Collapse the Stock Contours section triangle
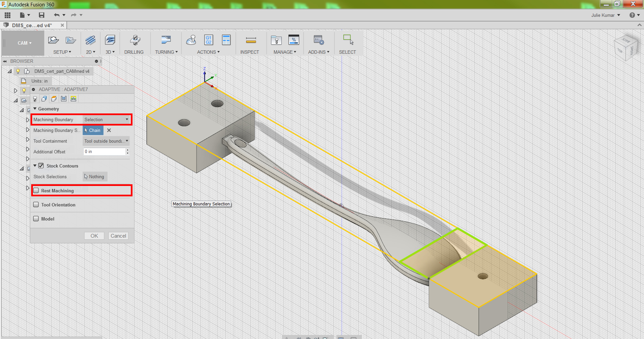The image size is (644, 339). pyautogui.click(x=35, y=166)
